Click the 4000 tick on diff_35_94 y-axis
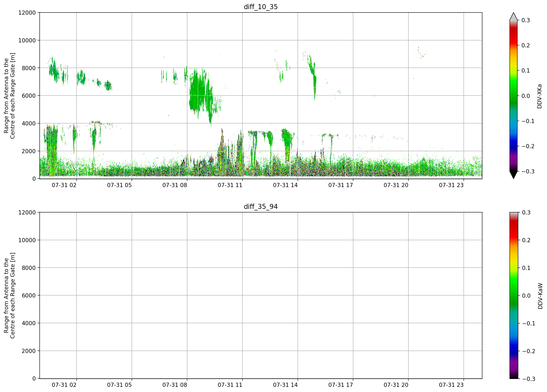547x392 pixels. pos(29,323)
